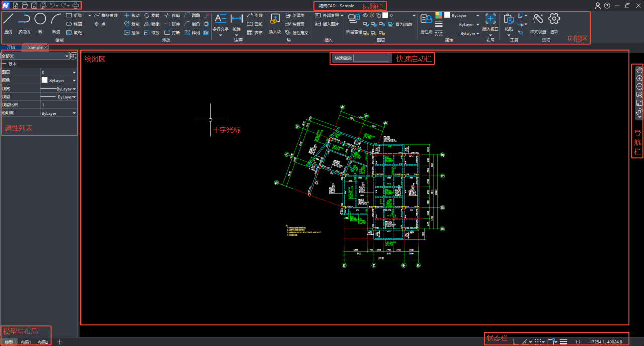Image resolution: width=644 pixels, height=346 pixels.
Task: Switch to the 开始 (Start) tab
Action: coord(11,47)
